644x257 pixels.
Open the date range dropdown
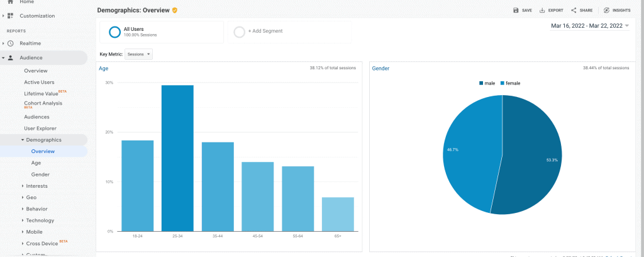[590, 26]
